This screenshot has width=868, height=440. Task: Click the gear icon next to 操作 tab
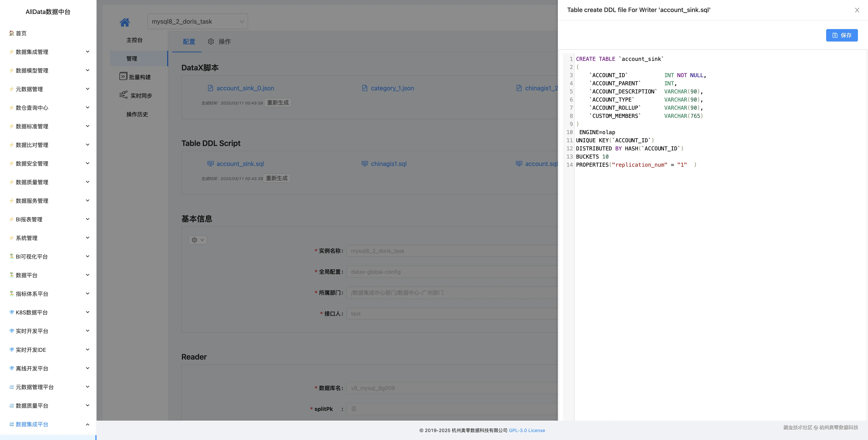click(211, 41)
